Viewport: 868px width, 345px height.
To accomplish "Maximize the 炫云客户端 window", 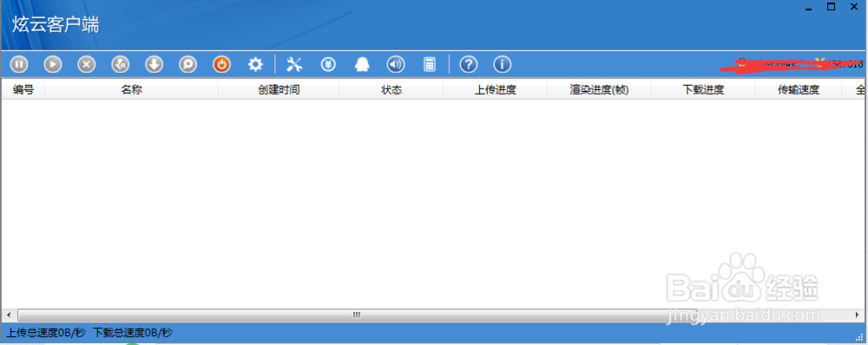I will click(831, 7).
